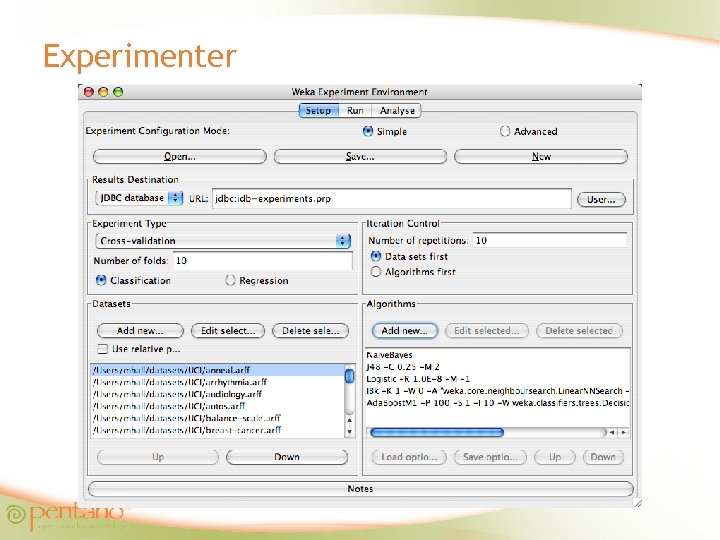Click the datasets Up button
This screenshot has width=720, height=540.
(158, 457)
